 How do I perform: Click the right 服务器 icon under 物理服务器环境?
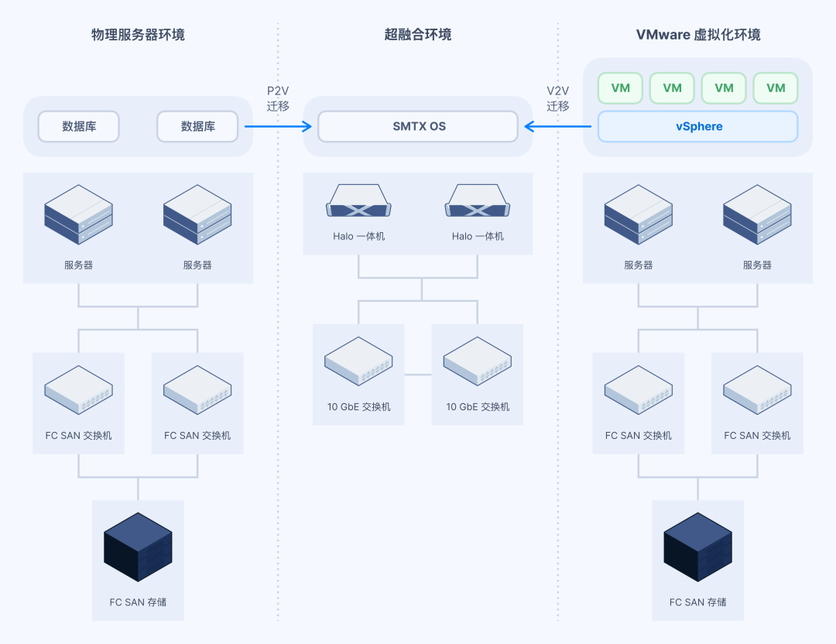point(197,214)
